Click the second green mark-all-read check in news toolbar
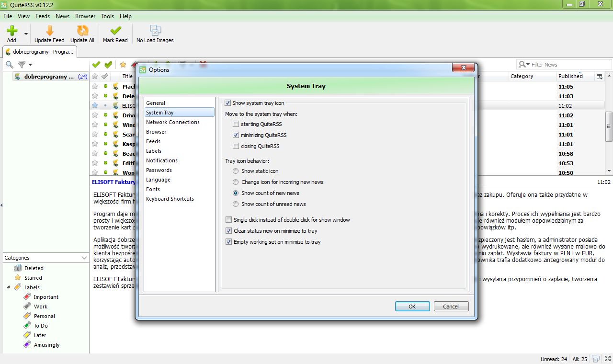 click(108, 65)
